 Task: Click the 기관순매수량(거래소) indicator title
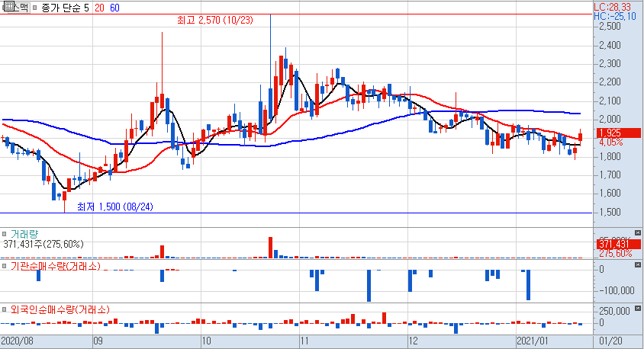click(x=56, y=266)
